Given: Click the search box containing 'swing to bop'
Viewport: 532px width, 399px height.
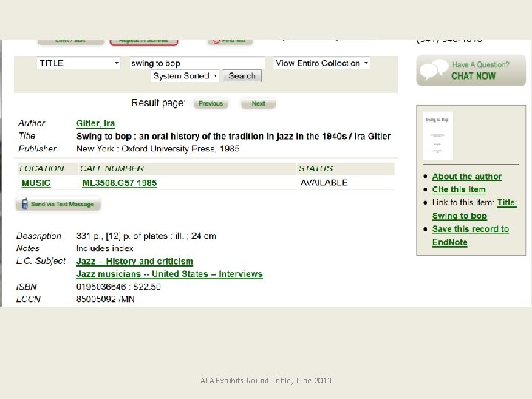Looking at the screenshot, I should pyautogui.click(x=197, y=63).
